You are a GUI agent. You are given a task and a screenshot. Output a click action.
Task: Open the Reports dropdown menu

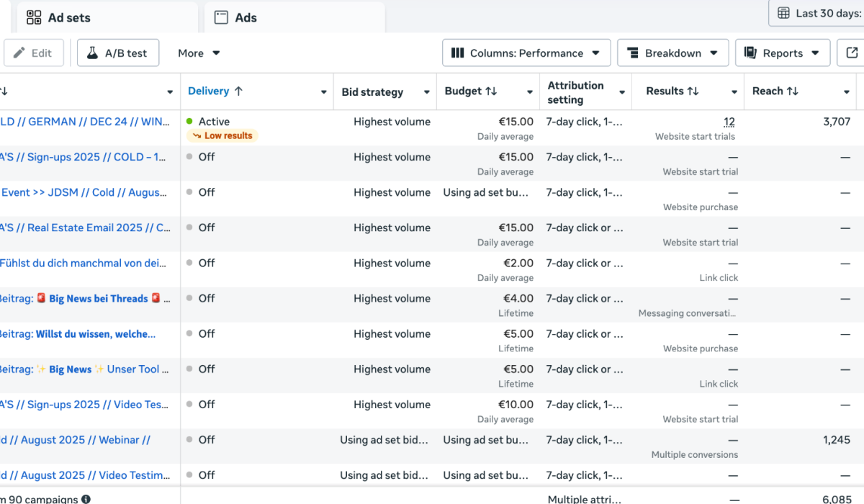tap(782, 53)
